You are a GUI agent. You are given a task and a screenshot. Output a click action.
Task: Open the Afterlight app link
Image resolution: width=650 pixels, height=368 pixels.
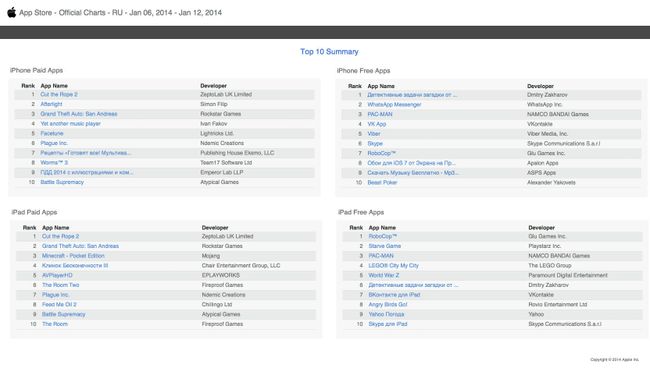pos(51,104)
